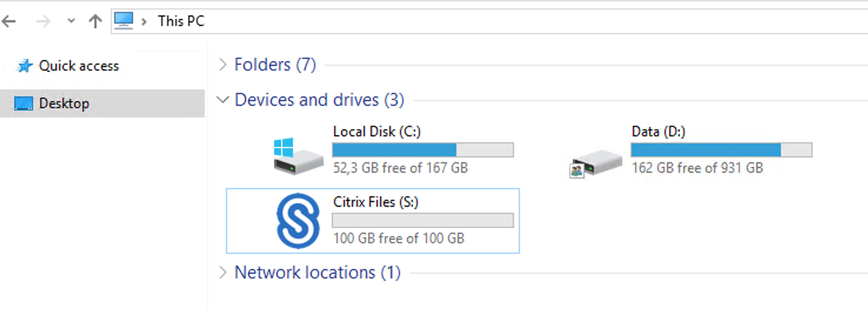Collapse the Devices and drives group
This screenshot has width=868, height=309.
[x=222, y=100]
